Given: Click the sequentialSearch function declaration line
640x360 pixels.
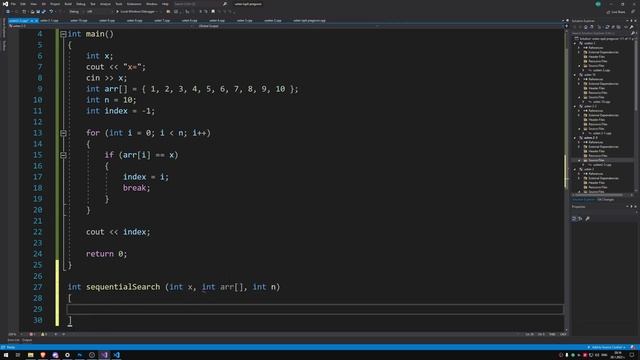Looking at the screenshot, I should 174,287.
